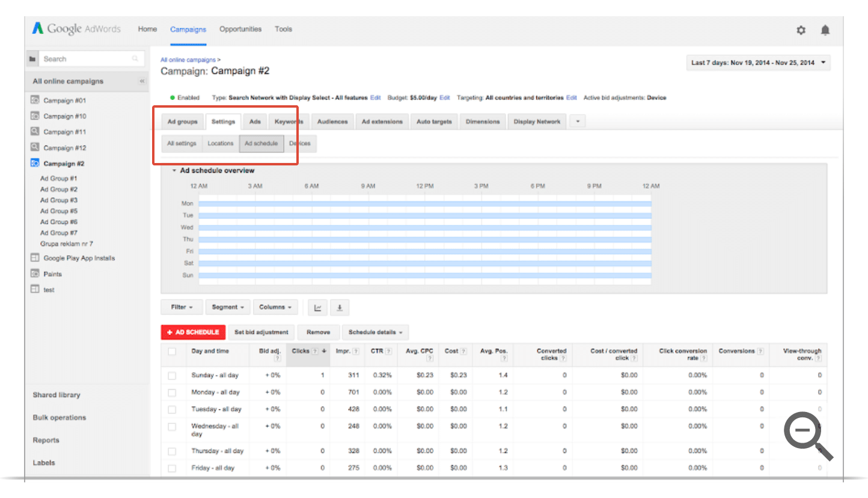Viewport: 868px width, 498px height.
Task: Click Monday's blue bar in schedule overview
Action: [424, 204]
